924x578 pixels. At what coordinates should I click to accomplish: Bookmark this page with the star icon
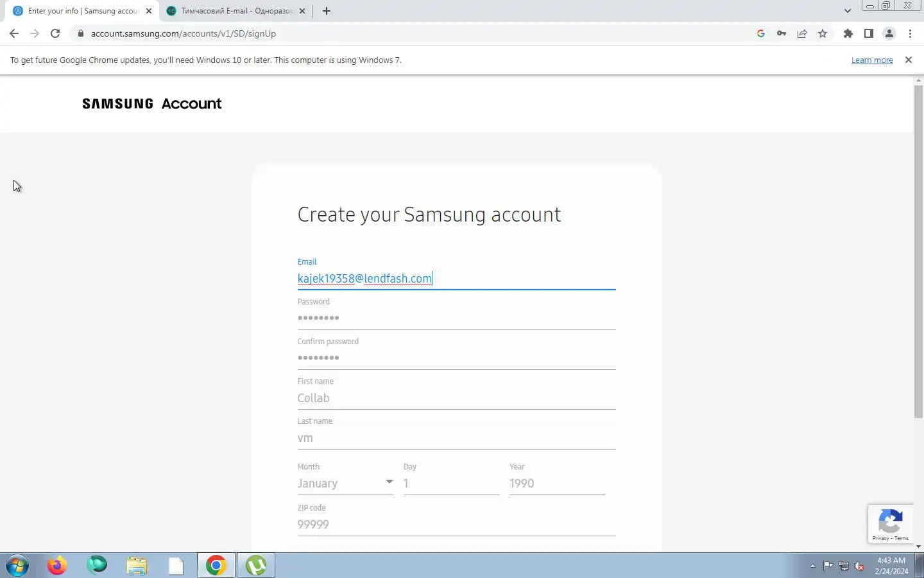point(823,33)
